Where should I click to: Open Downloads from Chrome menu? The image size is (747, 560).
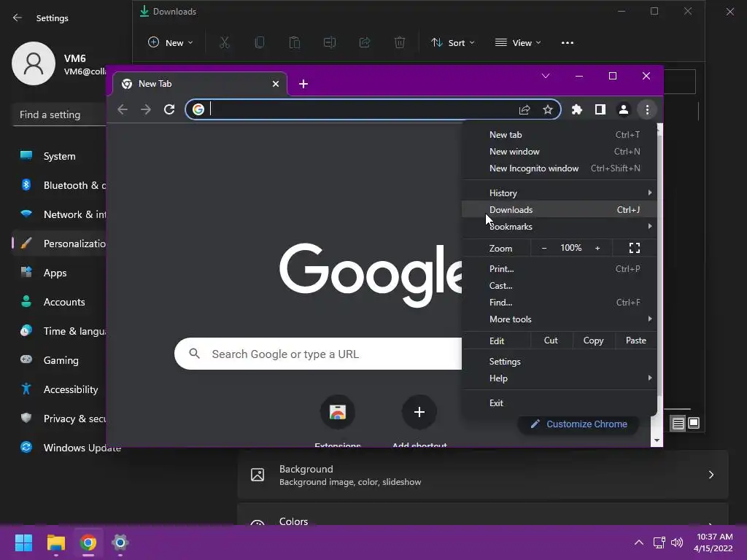560,209
